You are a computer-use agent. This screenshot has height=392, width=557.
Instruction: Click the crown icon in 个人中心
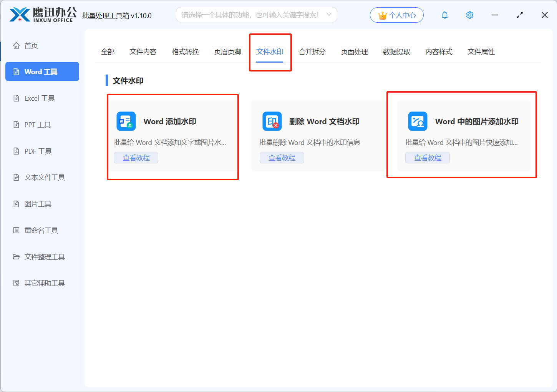[x=383, y=15]
